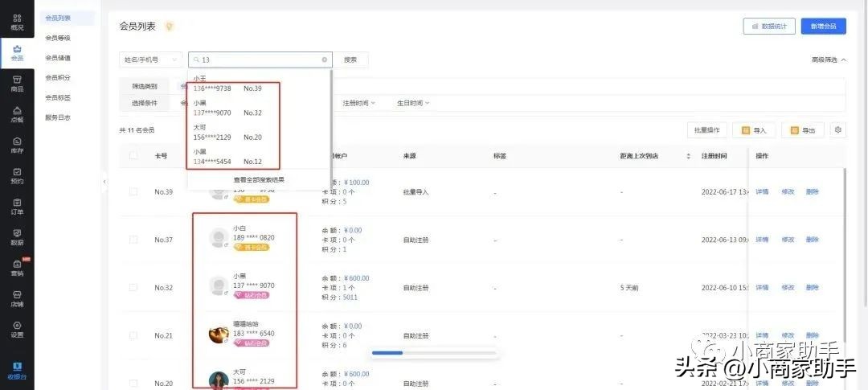Click the table column settings gear icon
This screenshot has width=868, height=390.
pos(838,130)
